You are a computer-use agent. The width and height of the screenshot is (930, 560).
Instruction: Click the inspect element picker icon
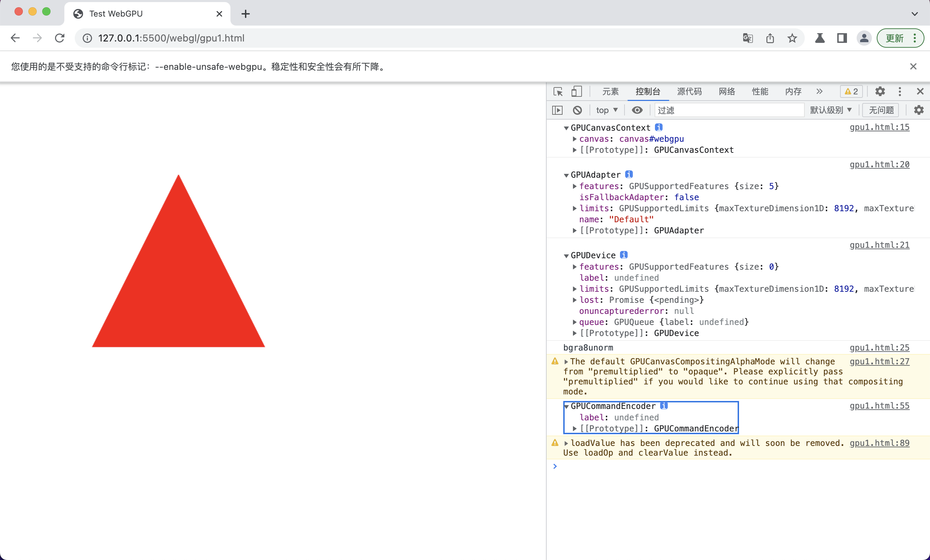point(557,92)
